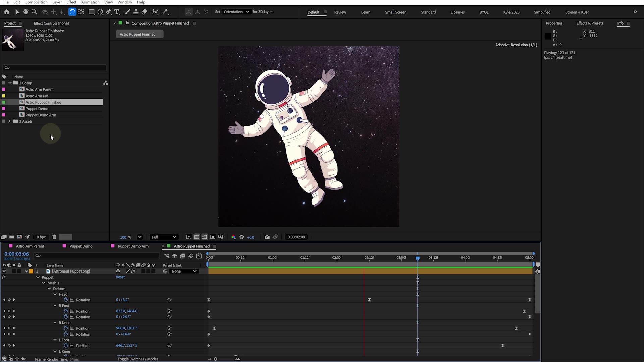Click Toggle Switches / Modes button

click(x=138, y=359)
